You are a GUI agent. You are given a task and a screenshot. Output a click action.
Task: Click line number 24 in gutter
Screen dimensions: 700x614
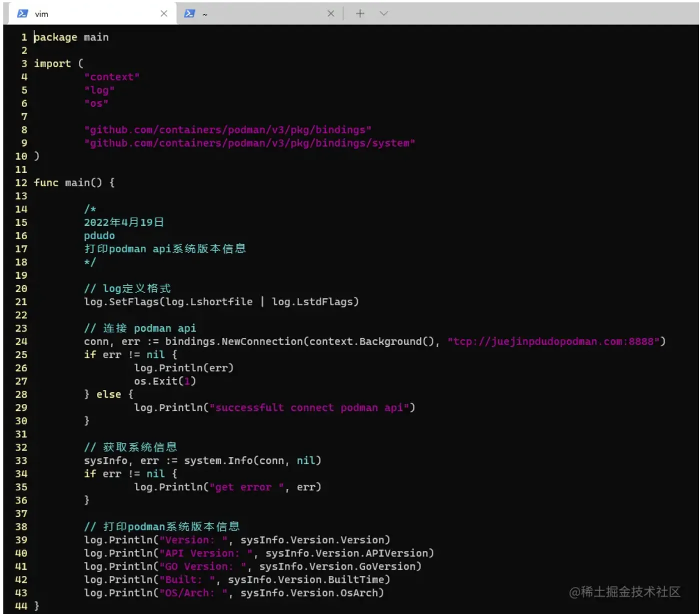[21, 341]
